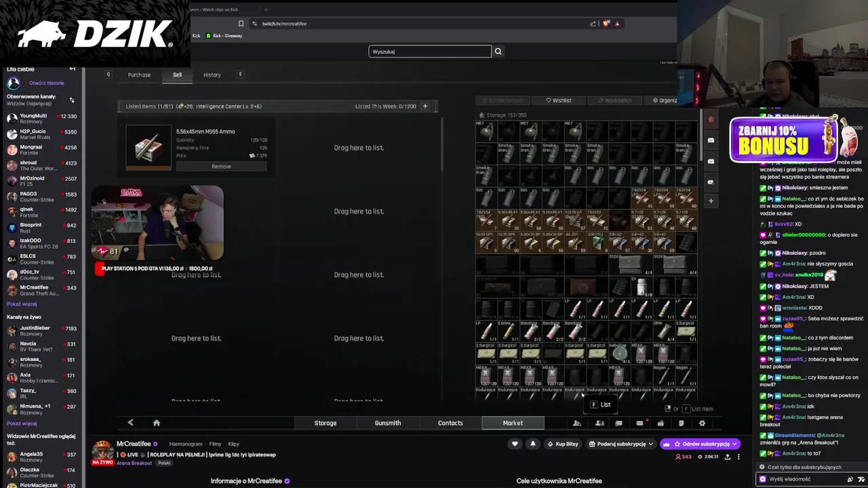Click the List button prompt
This screenshot has width=868, height=488.
pyautogui.click(x=600, y=405)
